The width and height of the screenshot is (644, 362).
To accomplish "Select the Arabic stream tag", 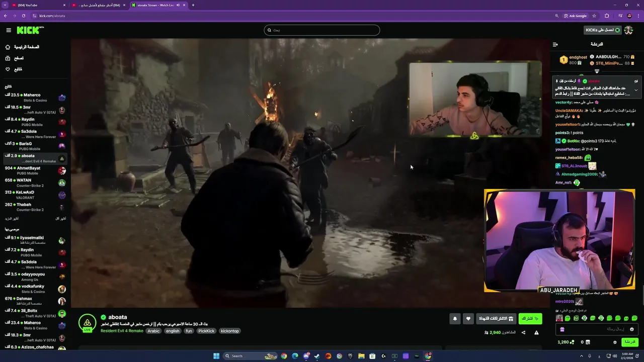I will pyautogui.click(x=153, y=331).
